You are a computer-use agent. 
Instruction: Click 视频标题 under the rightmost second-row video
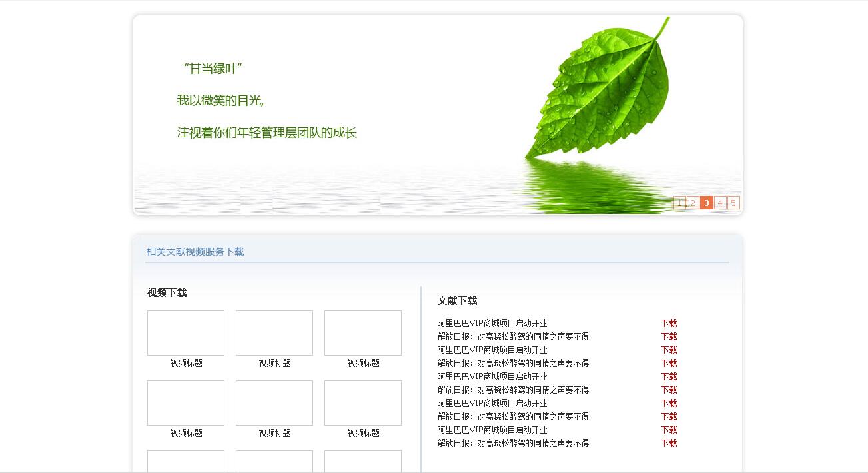point(363,434)
